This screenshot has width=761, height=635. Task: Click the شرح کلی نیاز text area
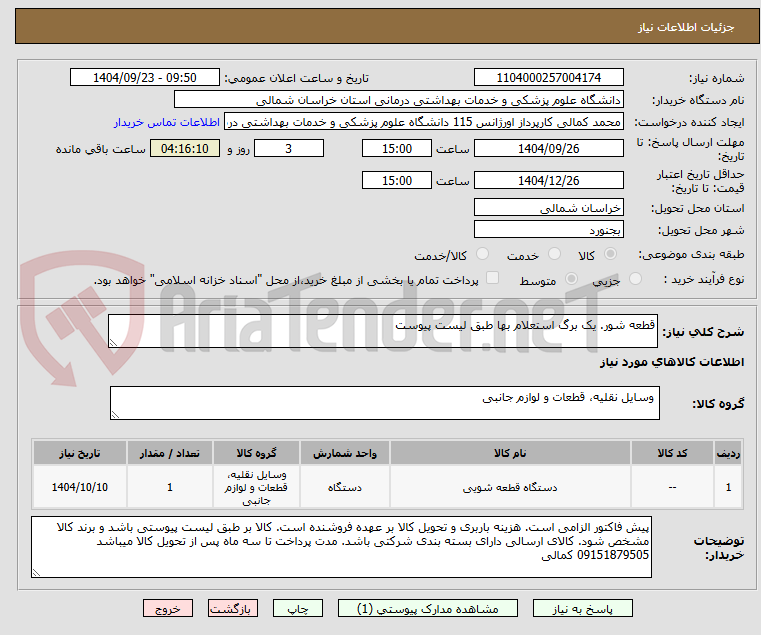[383, 331]
